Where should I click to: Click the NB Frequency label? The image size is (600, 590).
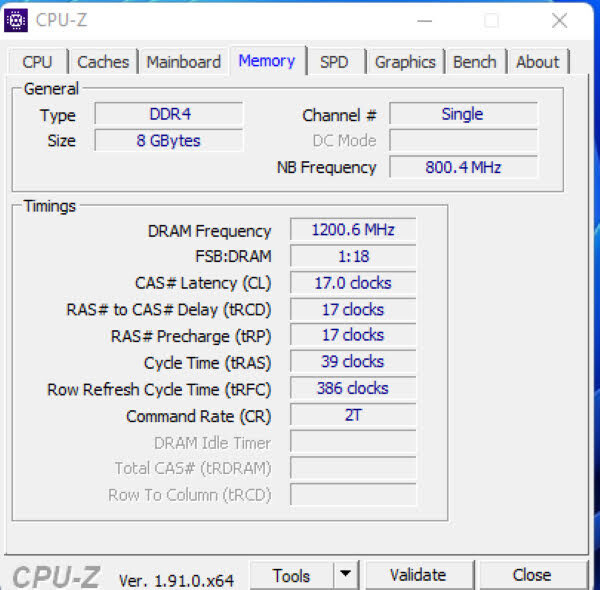[327, 168]
